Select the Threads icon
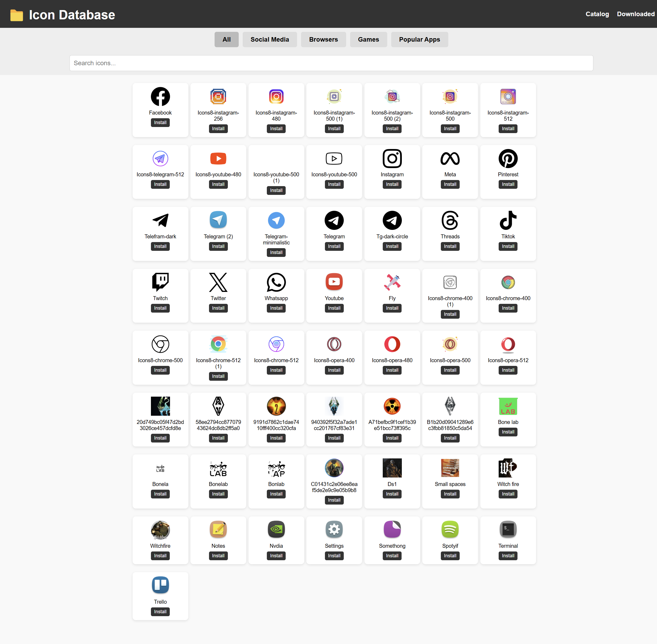 [450, 220]
